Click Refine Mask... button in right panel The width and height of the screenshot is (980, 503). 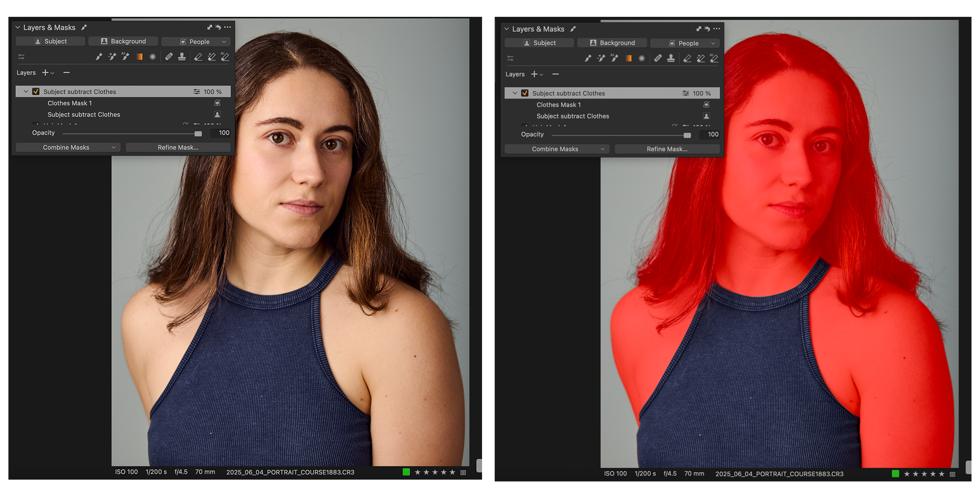tap(667, 149)
